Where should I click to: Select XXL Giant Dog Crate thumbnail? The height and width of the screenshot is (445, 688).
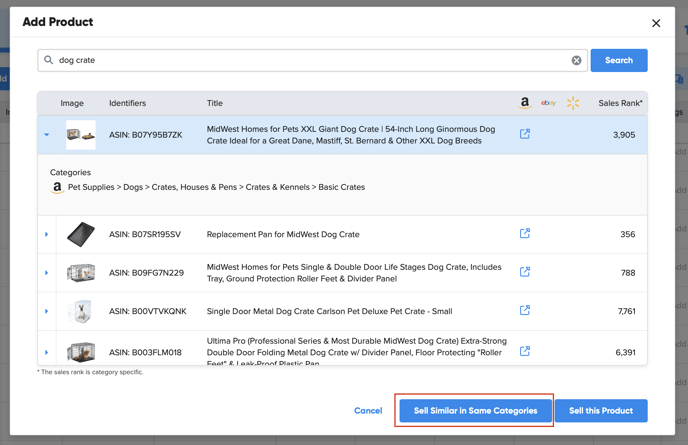pos(81,135)
